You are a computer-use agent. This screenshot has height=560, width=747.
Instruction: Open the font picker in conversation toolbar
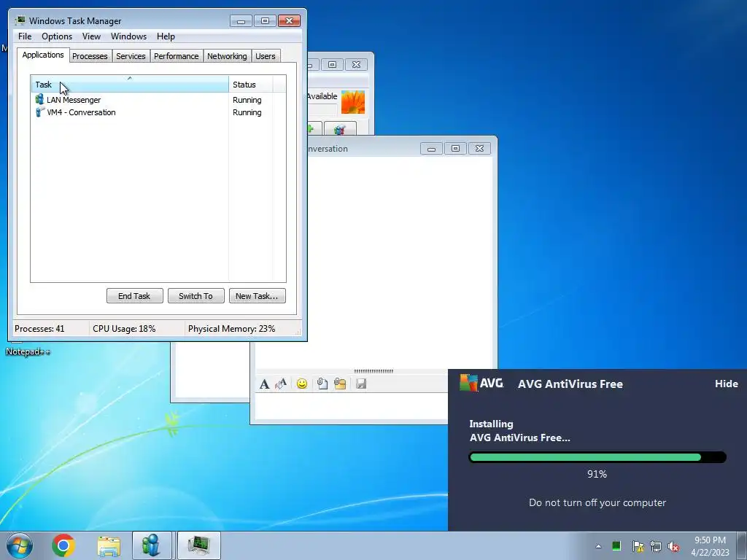(x=264, y=384)
